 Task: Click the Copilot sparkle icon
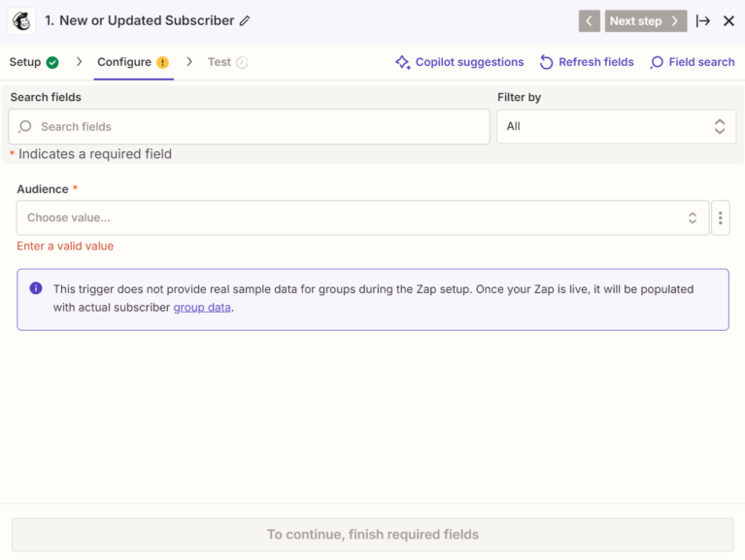[x=402, y=62]
